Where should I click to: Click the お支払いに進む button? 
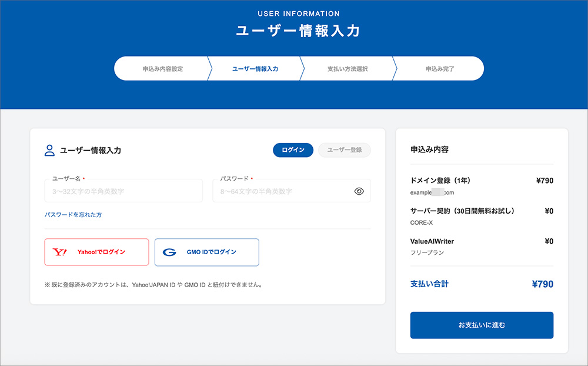[x=482, y=325]
